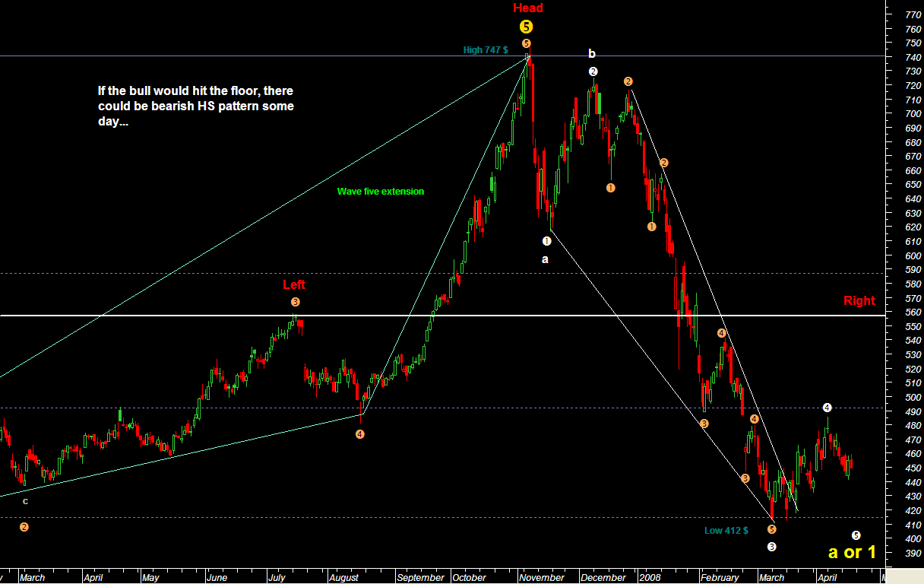Click orange circled 2 below the "c" label

point(24,527)
